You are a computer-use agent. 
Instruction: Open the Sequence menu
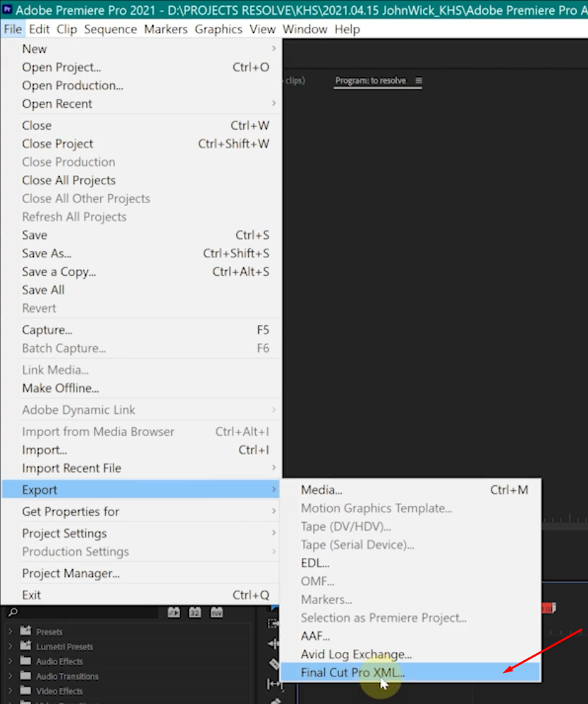[x=111, y=29]
